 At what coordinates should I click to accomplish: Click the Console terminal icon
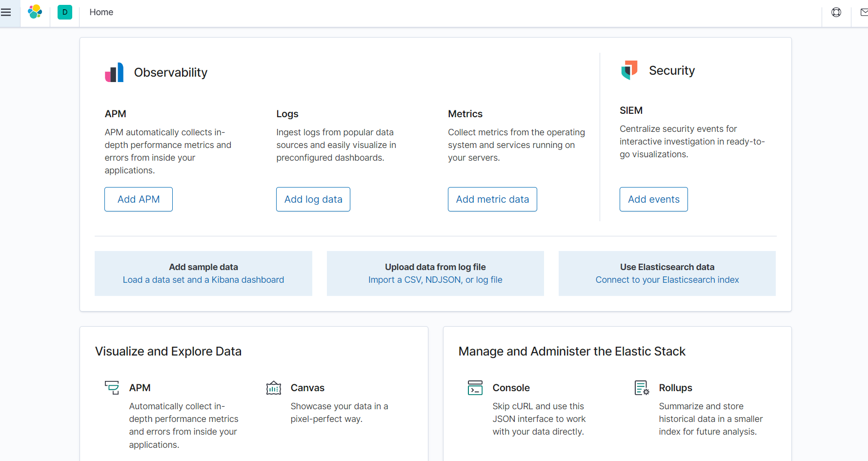tap(475, 388)
